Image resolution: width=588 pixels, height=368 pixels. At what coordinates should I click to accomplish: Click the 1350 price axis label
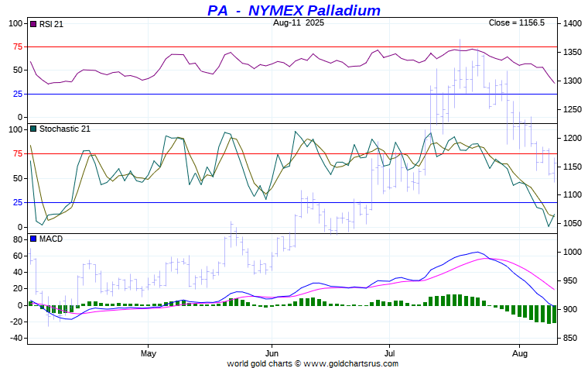(573, 52)
